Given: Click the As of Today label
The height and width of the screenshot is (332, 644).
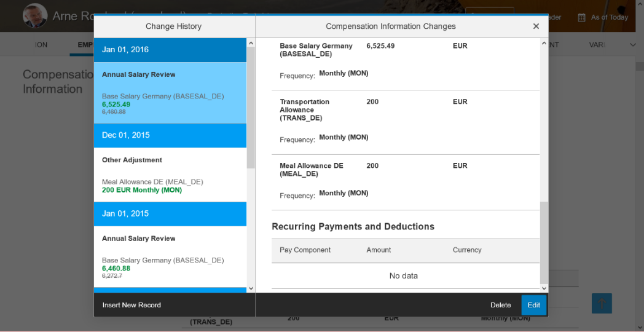Looking at the screenshot, I should tap(610, 17).
